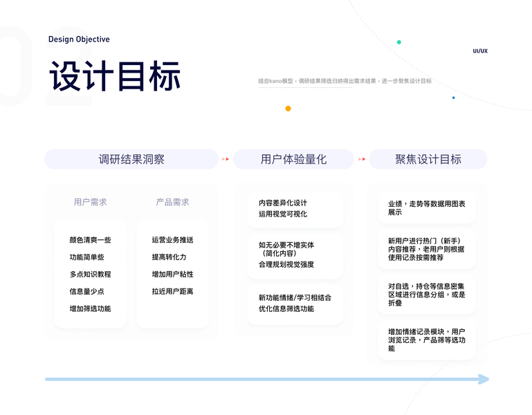Click the line 如无必要不增实体
Screen dimensions: 532x415
(x=286, y=245)
